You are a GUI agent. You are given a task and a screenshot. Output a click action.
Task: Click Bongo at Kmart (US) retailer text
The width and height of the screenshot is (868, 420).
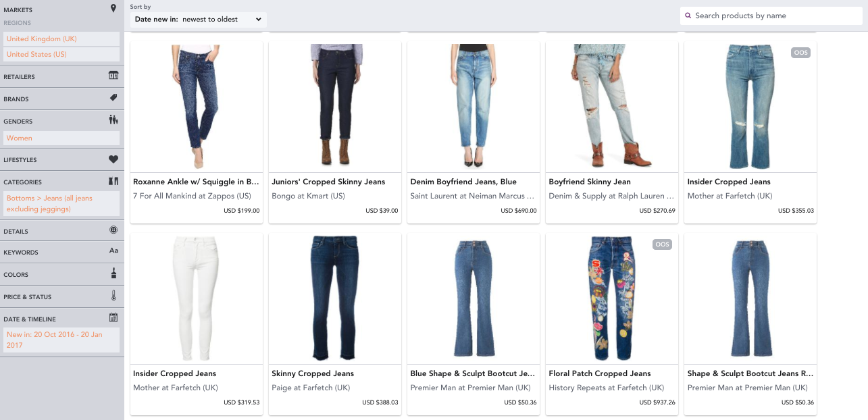click(x=308, y=196)
